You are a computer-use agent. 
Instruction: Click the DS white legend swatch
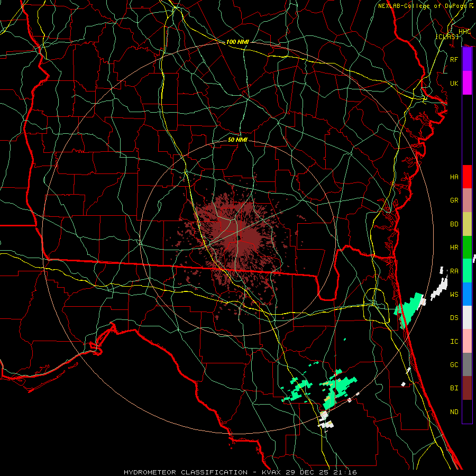[x=467, y=317]
